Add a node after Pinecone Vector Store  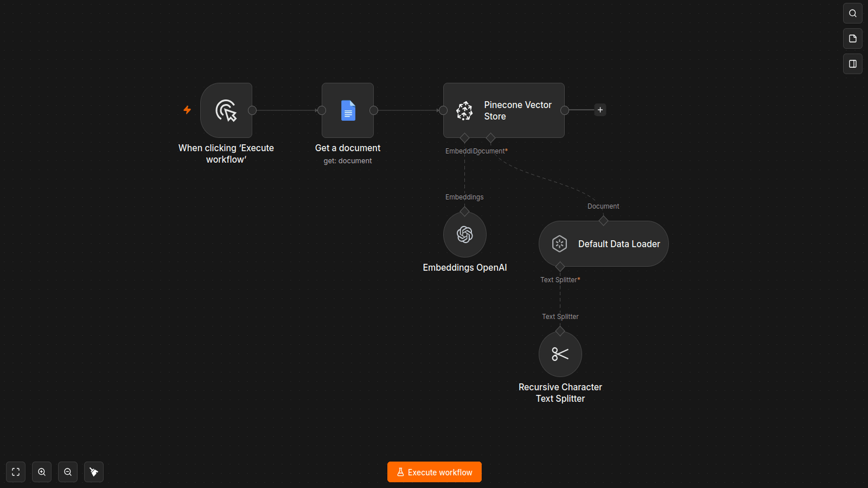coord(600,110)
